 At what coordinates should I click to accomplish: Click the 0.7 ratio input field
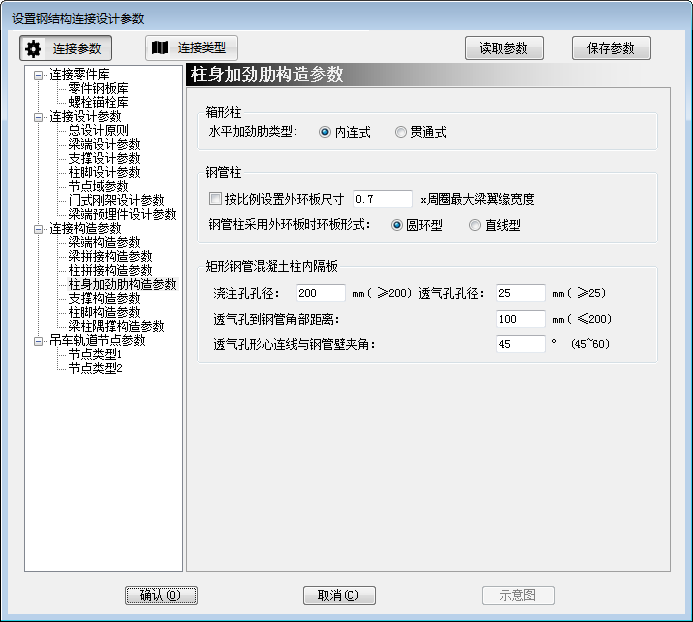click(x=383, y=199)
